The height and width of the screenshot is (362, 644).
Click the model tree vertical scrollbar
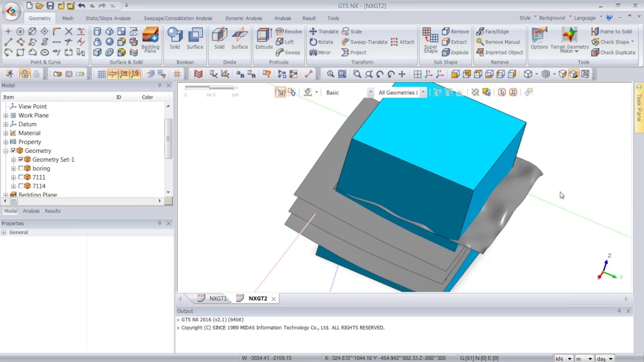tap(168, 138)
